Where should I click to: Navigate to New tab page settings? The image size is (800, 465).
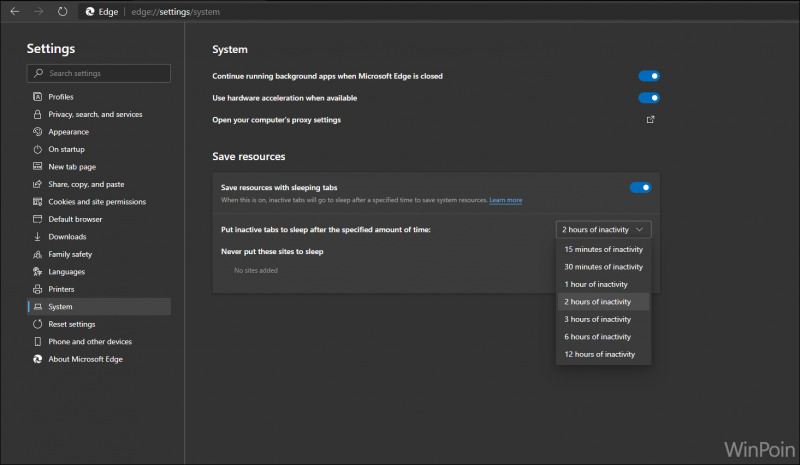click(99, 166)
